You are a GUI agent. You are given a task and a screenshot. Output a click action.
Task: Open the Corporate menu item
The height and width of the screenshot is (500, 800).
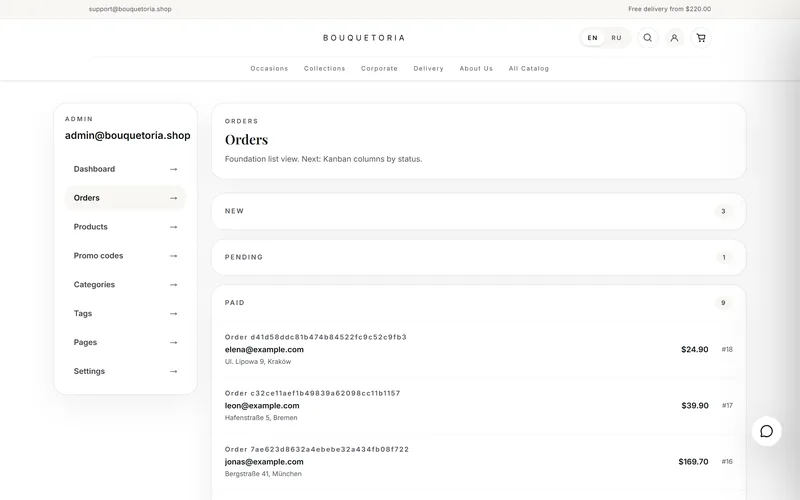(379, 68)
